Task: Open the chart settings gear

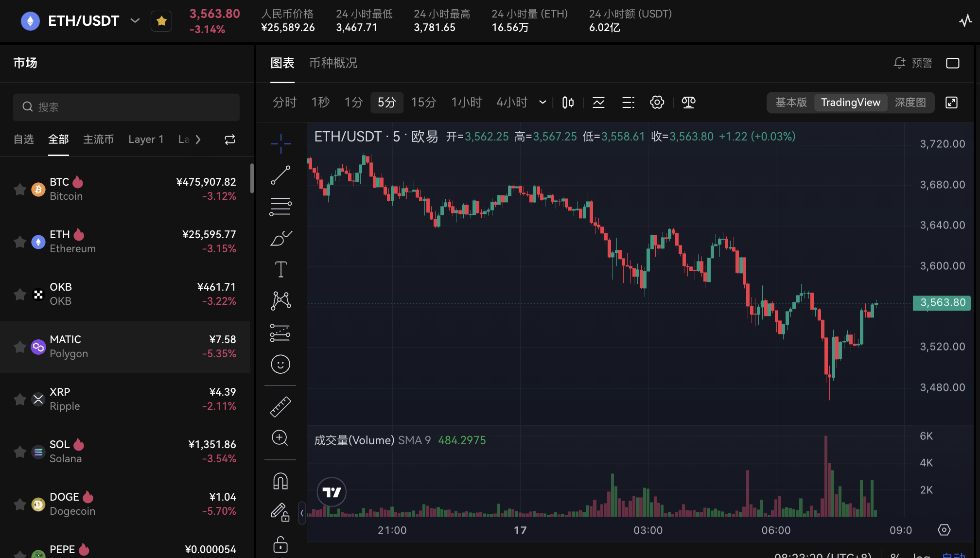Action: click(657, 102)
